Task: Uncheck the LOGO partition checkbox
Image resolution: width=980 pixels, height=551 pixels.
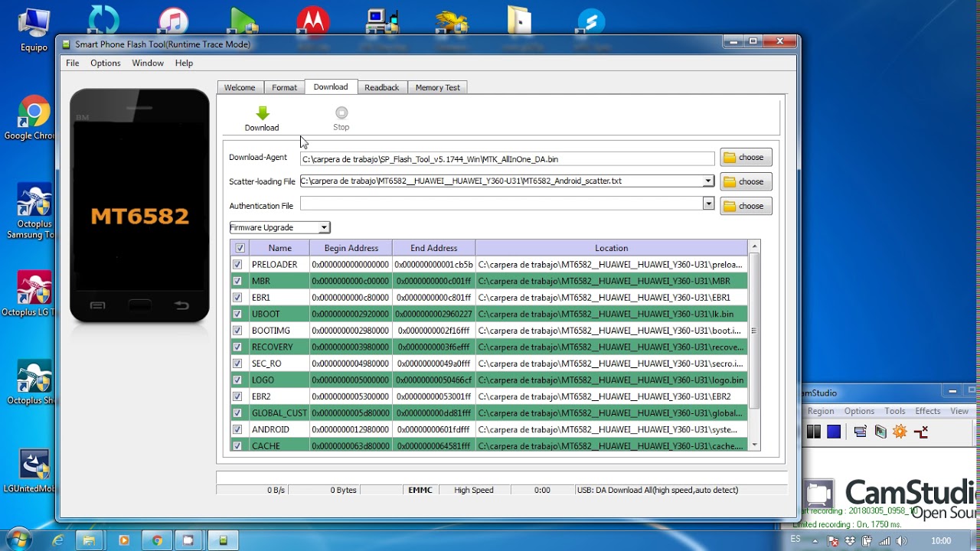Action: point(237,380)
